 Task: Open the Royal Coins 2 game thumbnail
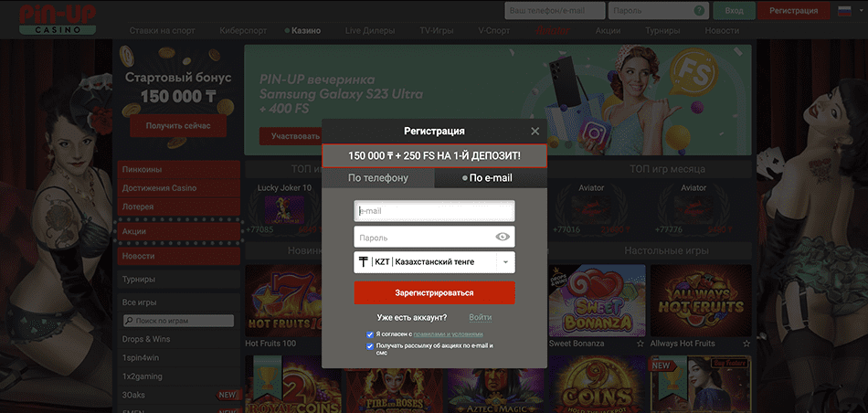click(293, 384)
